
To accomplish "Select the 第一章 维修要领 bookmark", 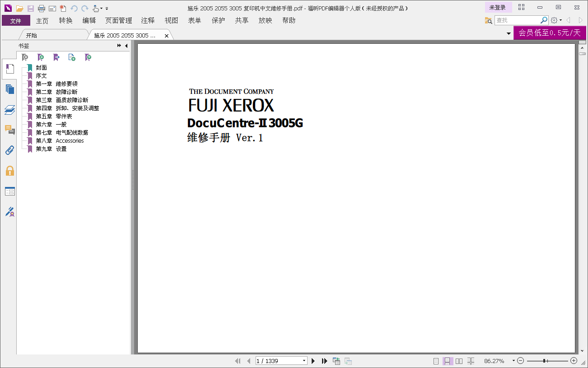I will (x=57, y=84).
